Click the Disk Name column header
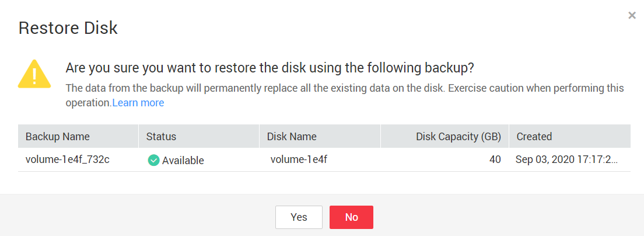644x236 pixels. click(292, 136)
